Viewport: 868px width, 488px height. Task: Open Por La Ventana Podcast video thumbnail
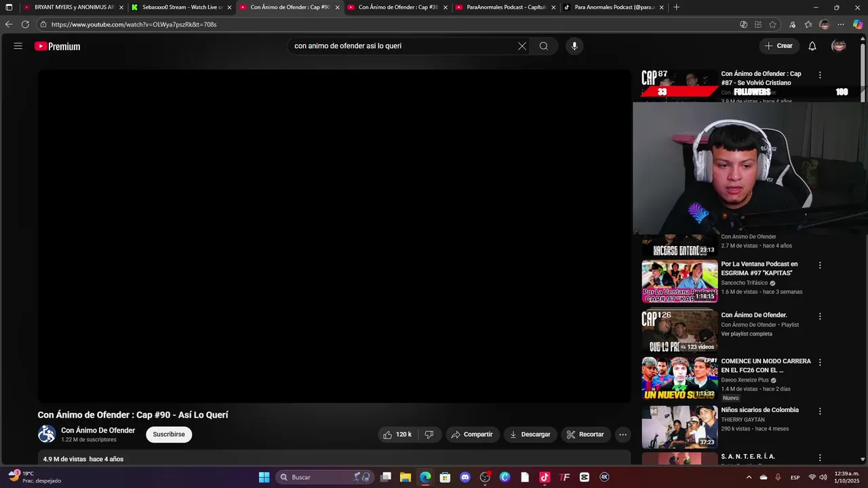(x=679, y=281)
